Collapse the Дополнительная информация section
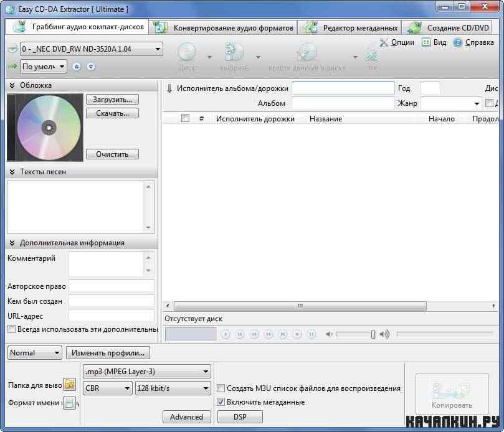Viewport: 504px width, 432px height. [x=12, y=243]
